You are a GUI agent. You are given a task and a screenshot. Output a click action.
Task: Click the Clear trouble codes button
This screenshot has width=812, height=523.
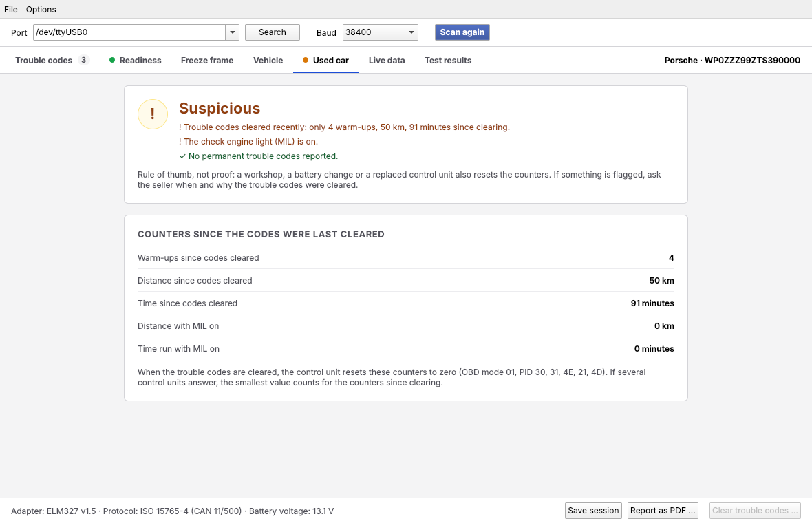(x=754, y=511)
